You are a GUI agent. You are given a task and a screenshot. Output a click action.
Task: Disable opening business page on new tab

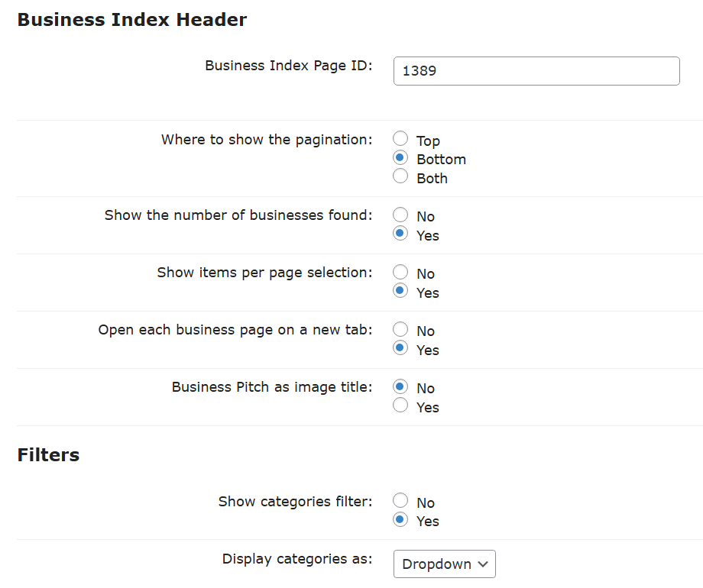click(x=400, y=329)
